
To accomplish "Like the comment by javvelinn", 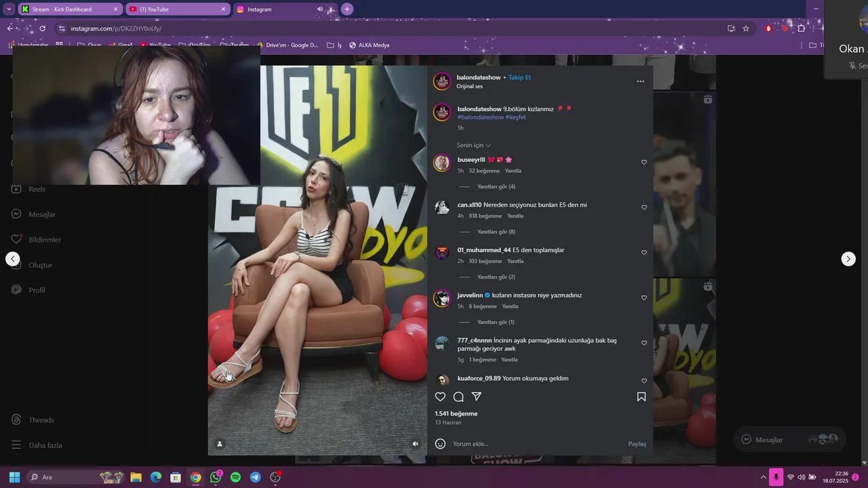I will pos(644,298).
